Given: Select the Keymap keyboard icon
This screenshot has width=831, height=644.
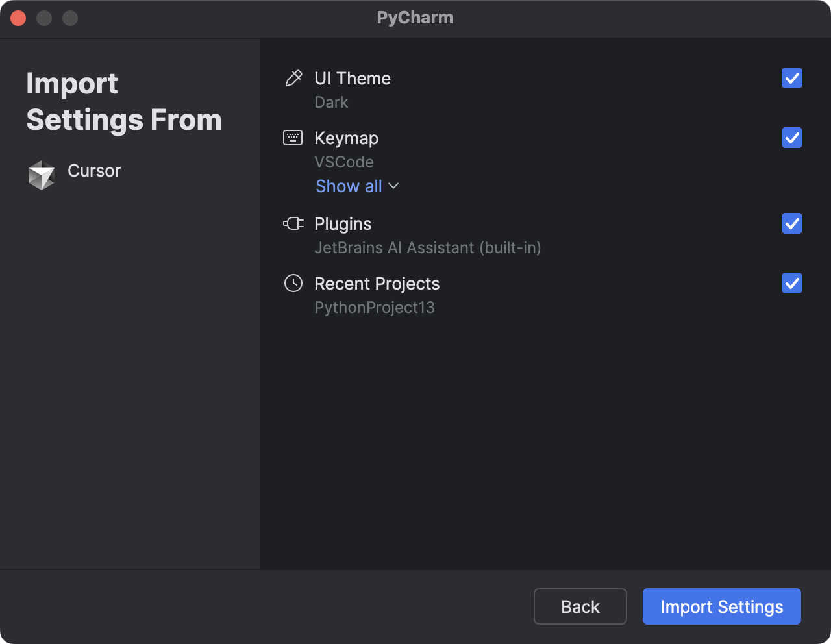Looking at the screenshot, I should (293, 138).
